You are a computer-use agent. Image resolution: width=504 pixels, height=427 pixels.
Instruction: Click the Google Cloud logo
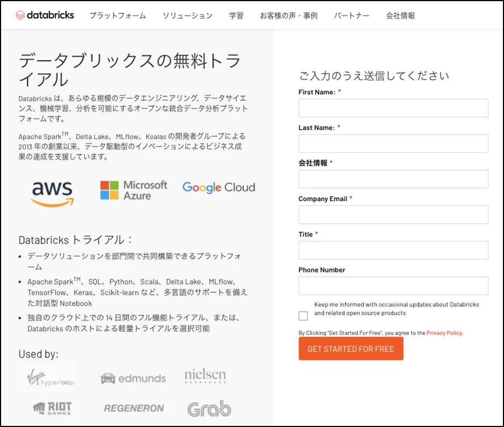click(219, 187)
